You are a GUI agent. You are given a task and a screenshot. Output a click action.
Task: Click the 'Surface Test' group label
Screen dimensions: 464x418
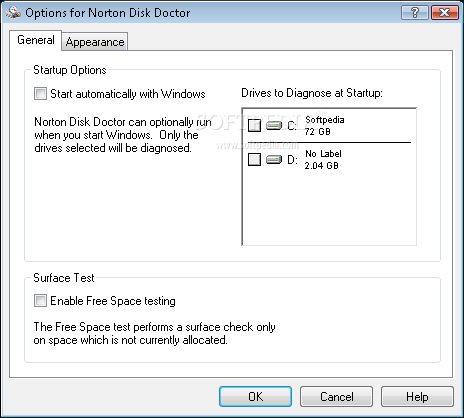(x=64, y=278)
